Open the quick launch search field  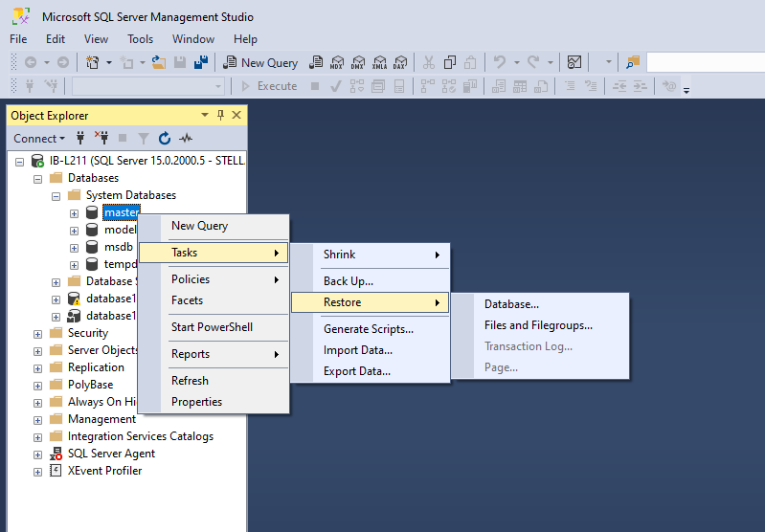coord(706,62)
